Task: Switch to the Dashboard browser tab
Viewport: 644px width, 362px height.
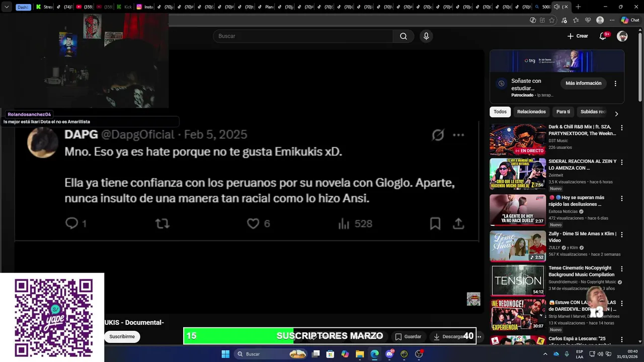Action: pos(23,7)
